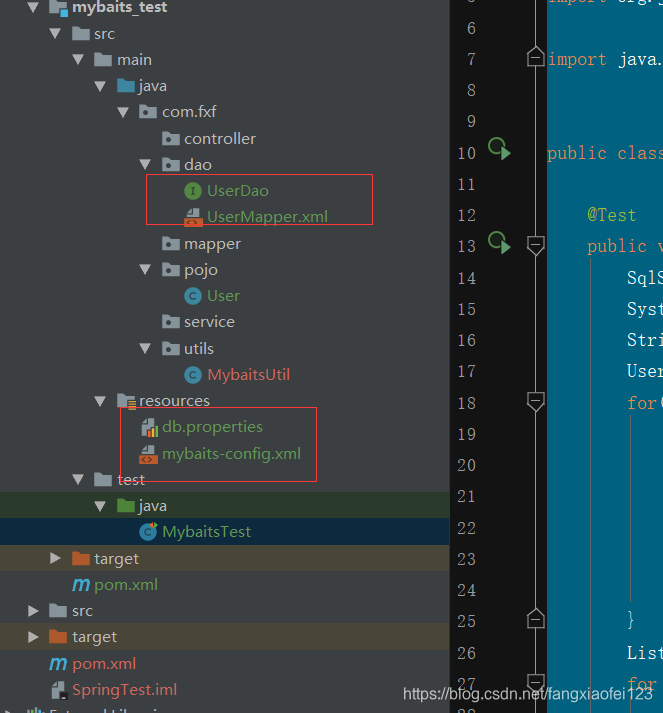Image resolution: width=663 pixels, height=713 pixels.
Task: Collapse the main folder arrow
Action: coord(78,59)
